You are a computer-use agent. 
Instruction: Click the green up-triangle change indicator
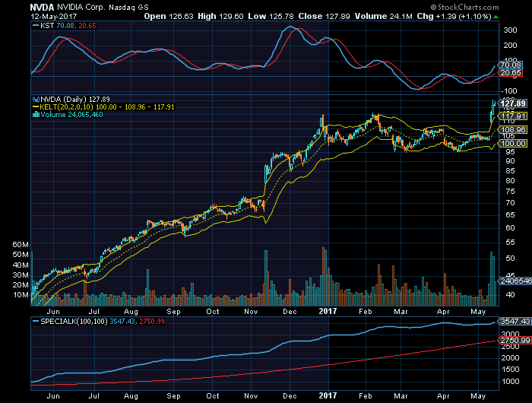496,17
